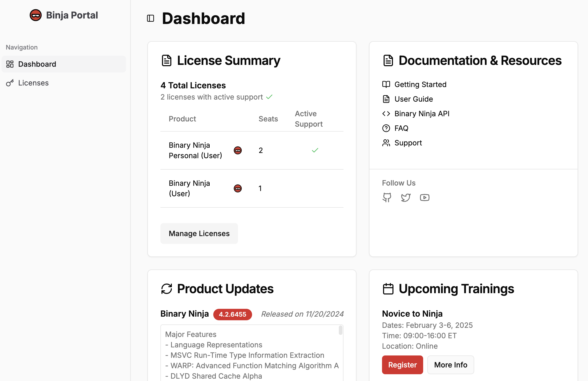Open Binary Ninja API documentation
This screenshot has width=588, height=381.
coord(422,114)
